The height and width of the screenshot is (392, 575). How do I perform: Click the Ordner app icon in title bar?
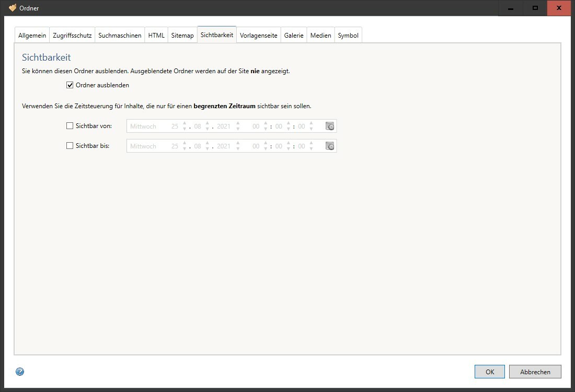[13, 8]
